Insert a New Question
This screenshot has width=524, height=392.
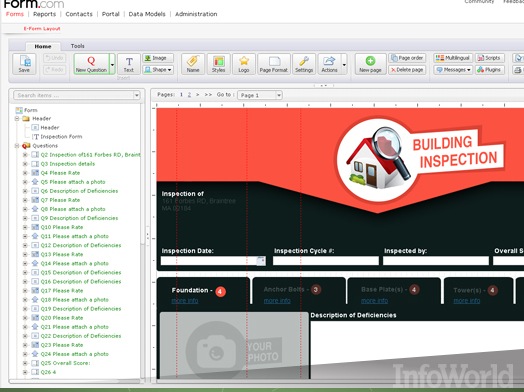click(91, 63)
